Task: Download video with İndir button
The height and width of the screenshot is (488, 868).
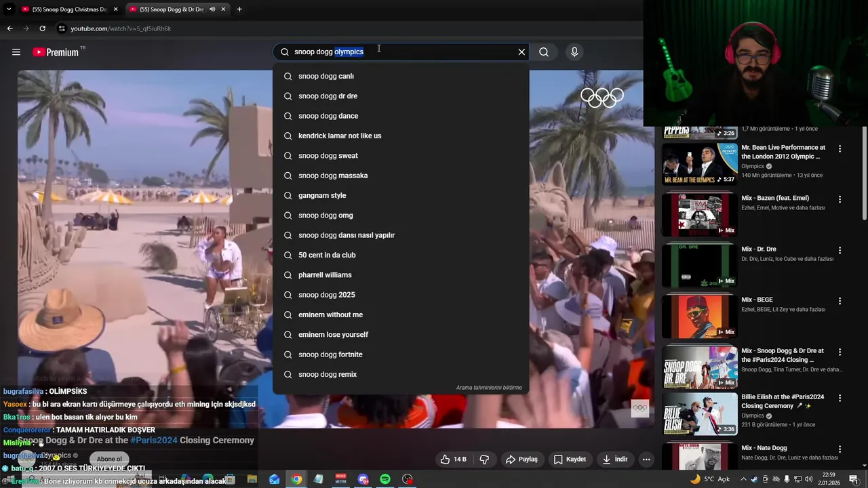Action: [x=615, y=460]
